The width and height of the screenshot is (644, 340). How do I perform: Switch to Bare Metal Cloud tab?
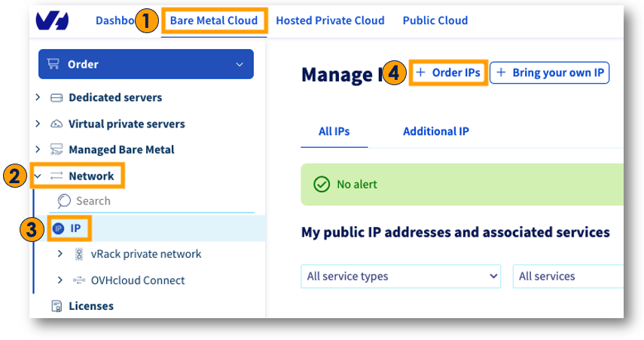point(214,20)
